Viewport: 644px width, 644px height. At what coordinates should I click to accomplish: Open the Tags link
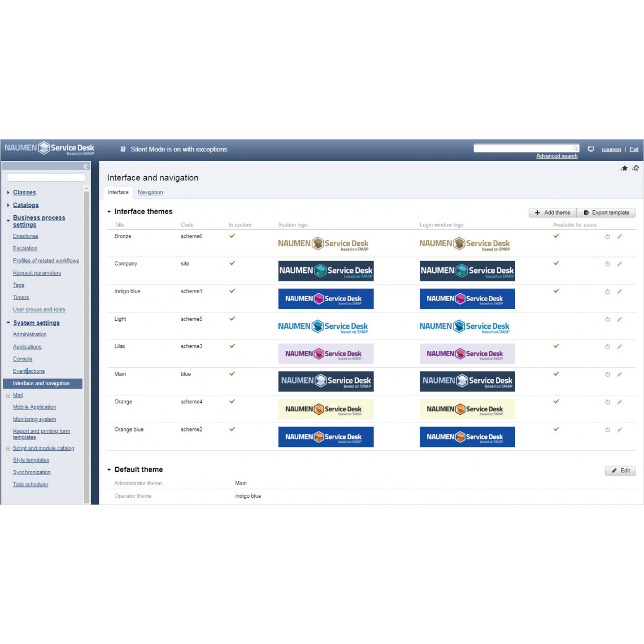tap(19, 285)
